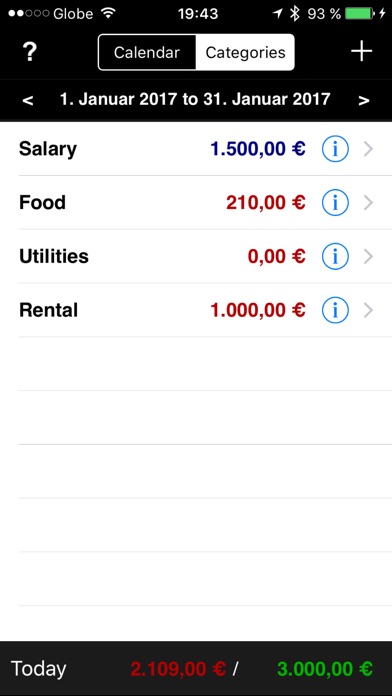Go to next month arrow

click(364, 100)
